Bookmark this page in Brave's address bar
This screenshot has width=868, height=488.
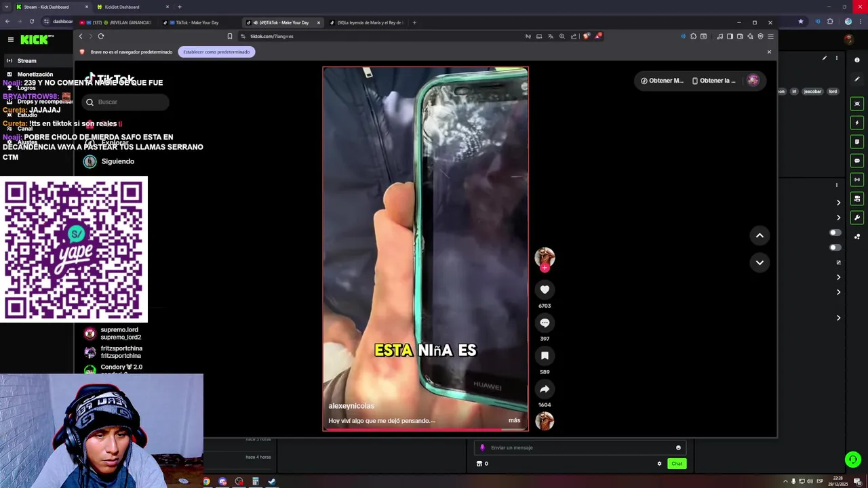pyautogui.click(x=230, y=36)
